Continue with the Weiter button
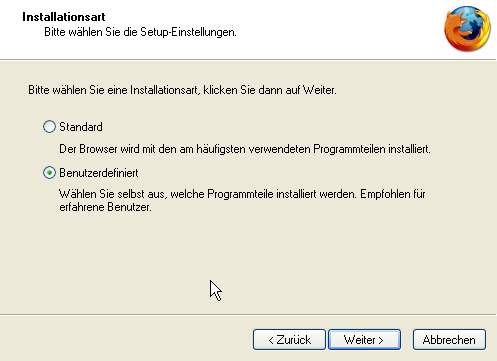 tap(364, 340)
